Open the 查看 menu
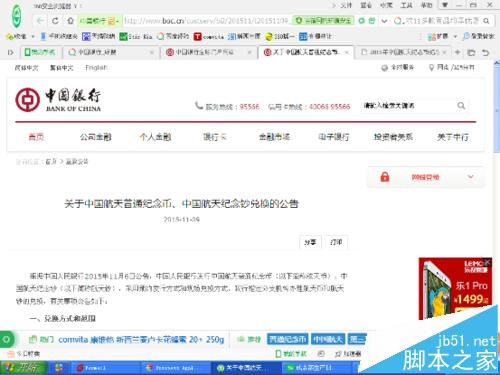 pos(366,5)
